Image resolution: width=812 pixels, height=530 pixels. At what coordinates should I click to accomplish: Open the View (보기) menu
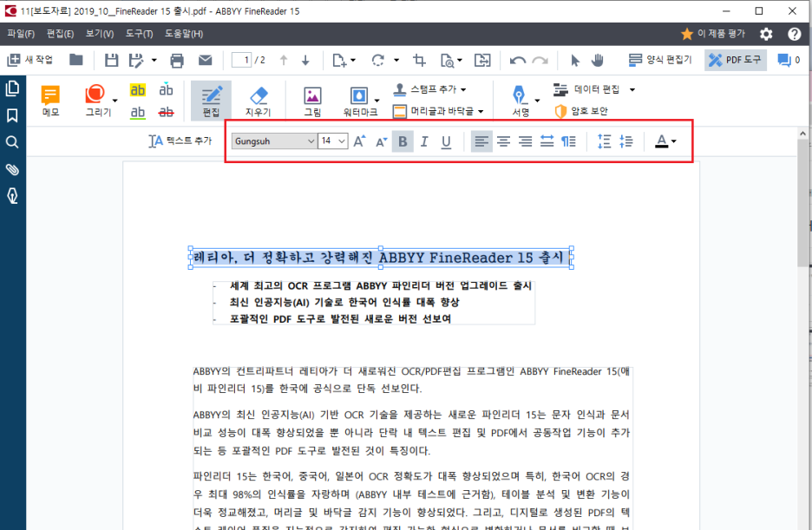100,34
